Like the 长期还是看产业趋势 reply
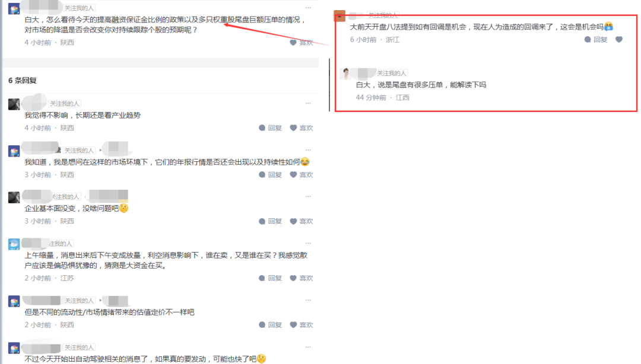This screenshot has width=641, height=364. click(x=302, y=128)
